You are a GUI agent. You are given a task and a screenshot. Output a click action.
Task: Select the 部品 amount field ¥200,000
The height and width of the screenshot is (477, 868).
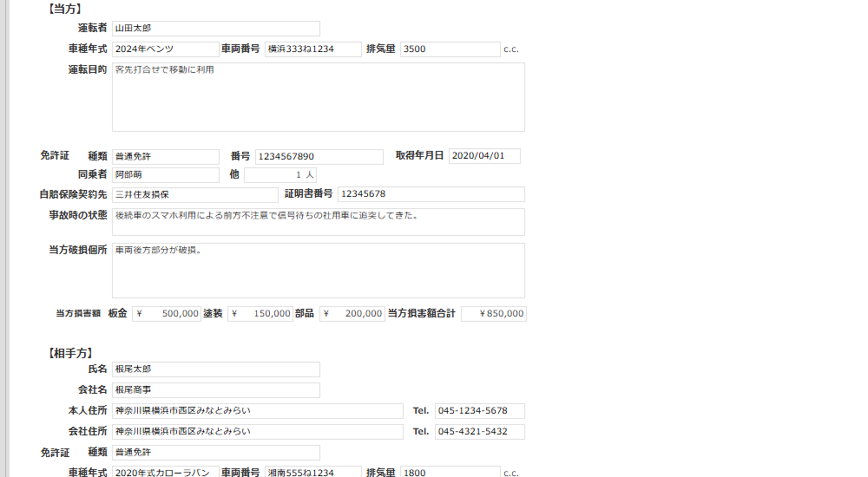352,314
